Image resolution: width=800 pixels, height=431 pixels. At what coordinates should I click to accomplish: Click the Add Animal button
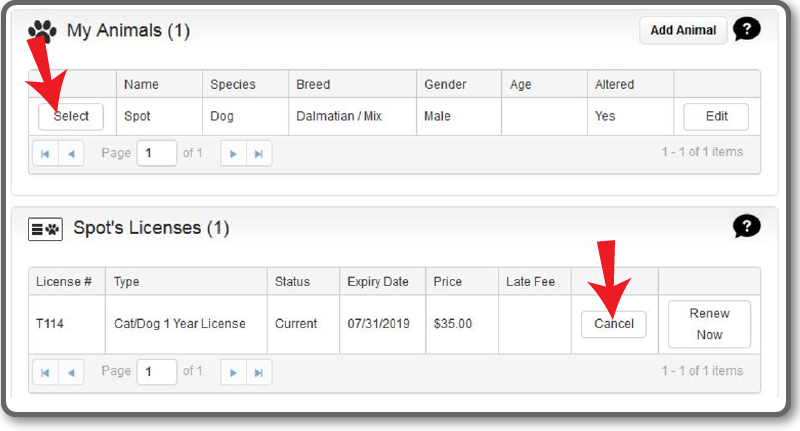(683, 31)
